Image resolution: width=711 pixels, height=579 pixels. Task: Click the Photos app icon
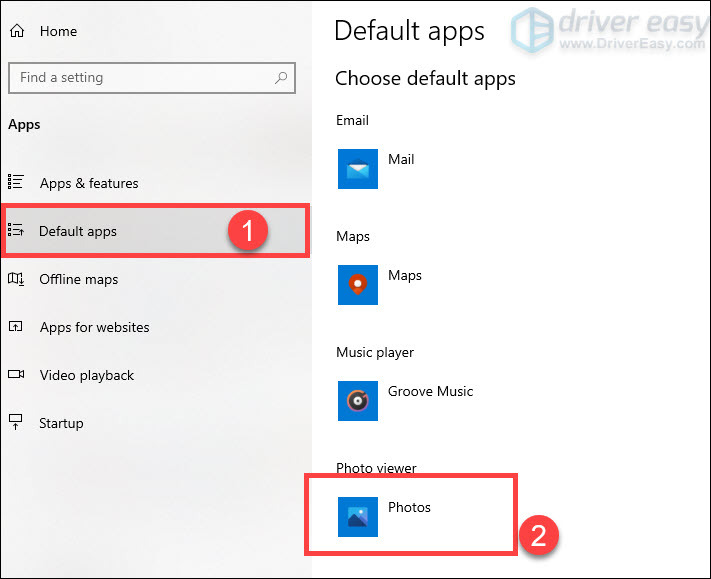358,517
